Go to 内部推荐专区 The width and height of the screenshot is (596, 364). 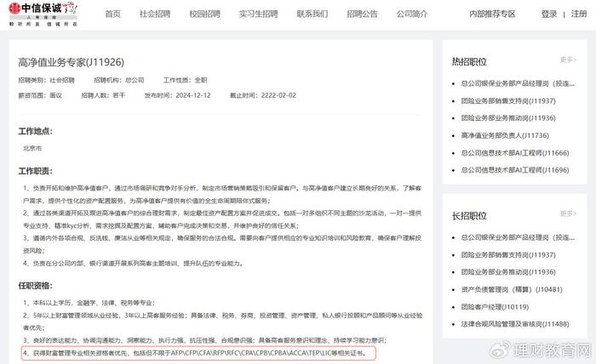(x=492, y=14)
